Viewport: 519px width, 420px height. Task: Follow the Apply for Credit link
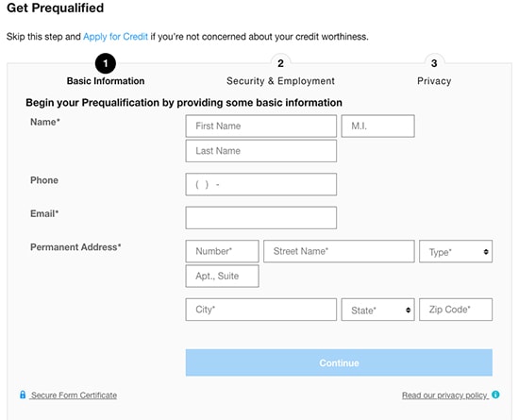[x=115, y=37]
